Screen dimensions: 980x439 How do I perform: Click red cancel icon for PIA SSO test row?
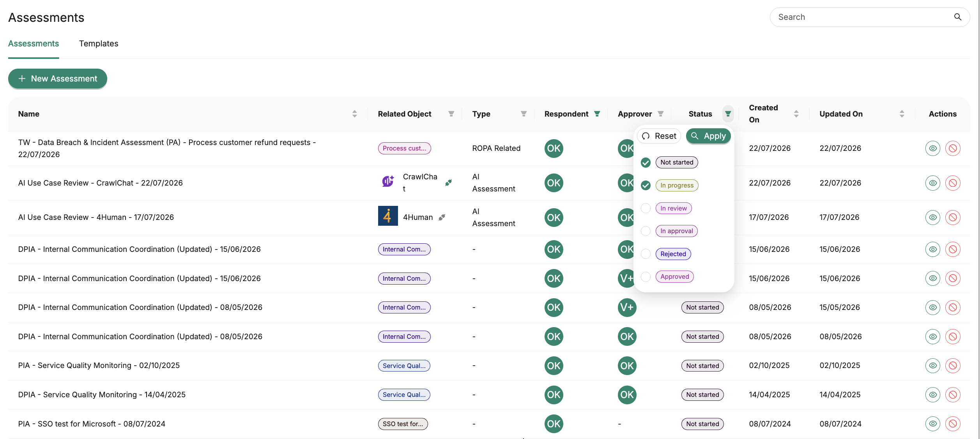(x=952, y=423)
